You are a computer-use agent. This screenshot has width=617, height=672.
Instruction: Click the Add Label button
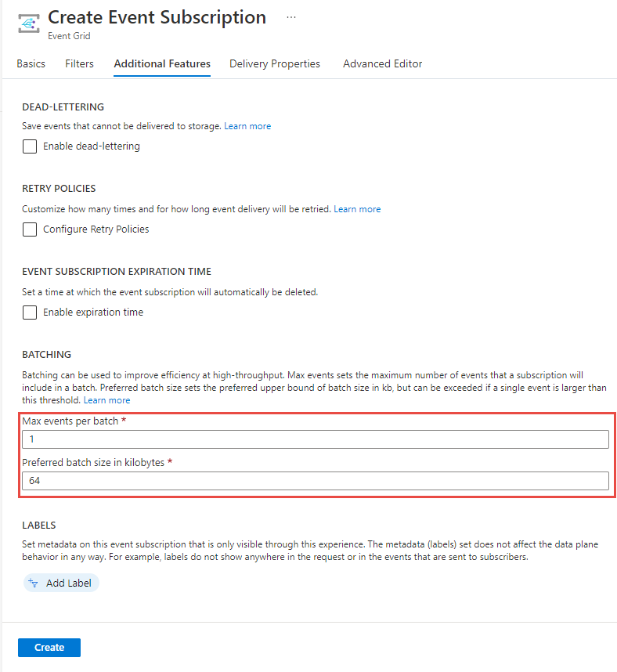tap(61, 583)
